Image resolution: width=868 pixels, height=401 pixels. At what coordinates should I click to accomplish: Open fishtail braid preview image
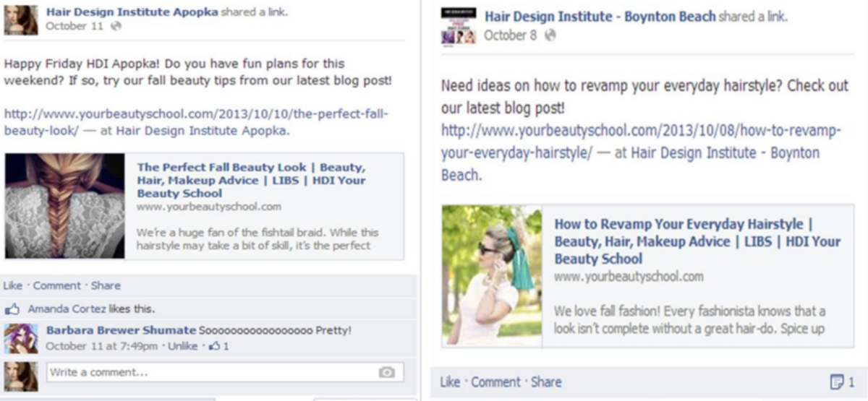click(65, 206)
